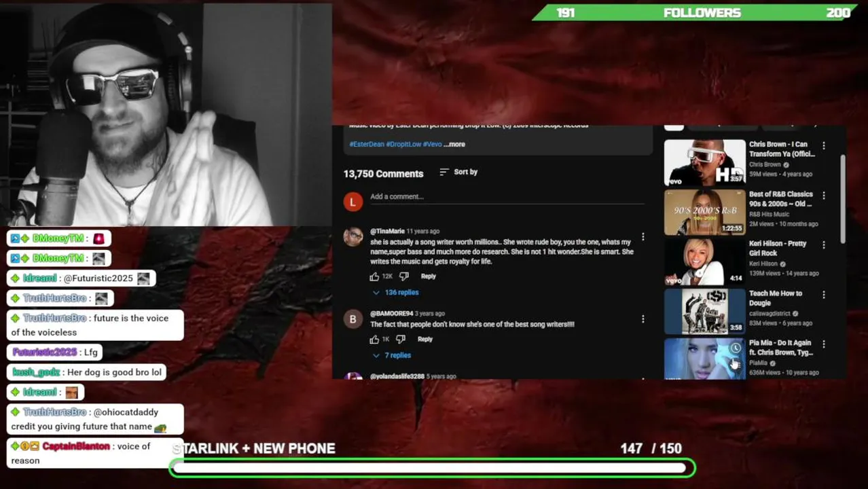Open options menu for @BAMOORE94 comment

click(643, 319)
